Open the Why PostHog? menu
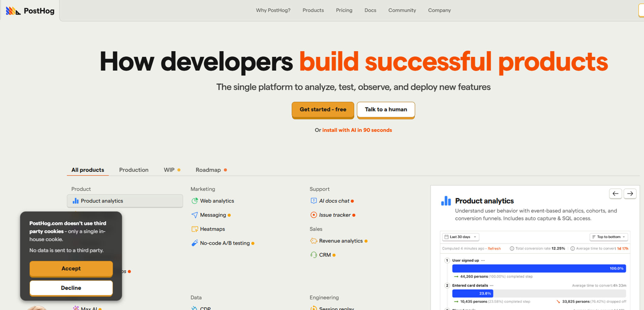Screen dimensions: 644x310 [x=273, y=10]
